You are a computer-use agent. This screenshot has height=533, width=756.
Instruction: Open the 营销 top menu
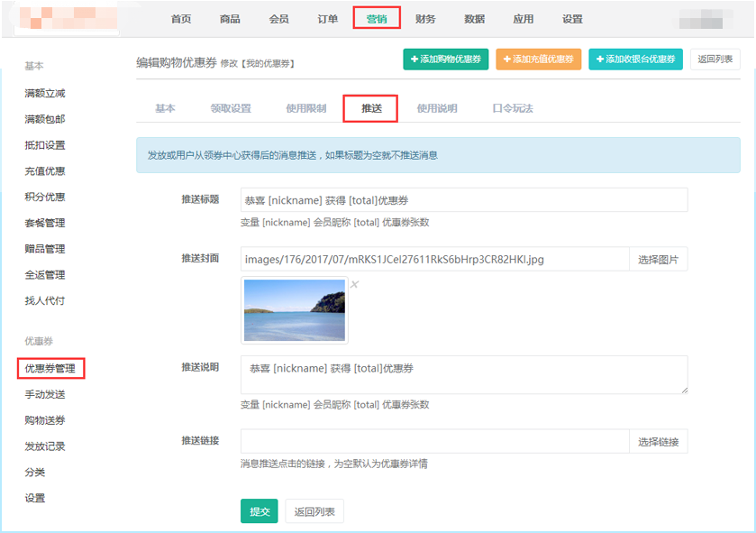(x=376, y=19)
